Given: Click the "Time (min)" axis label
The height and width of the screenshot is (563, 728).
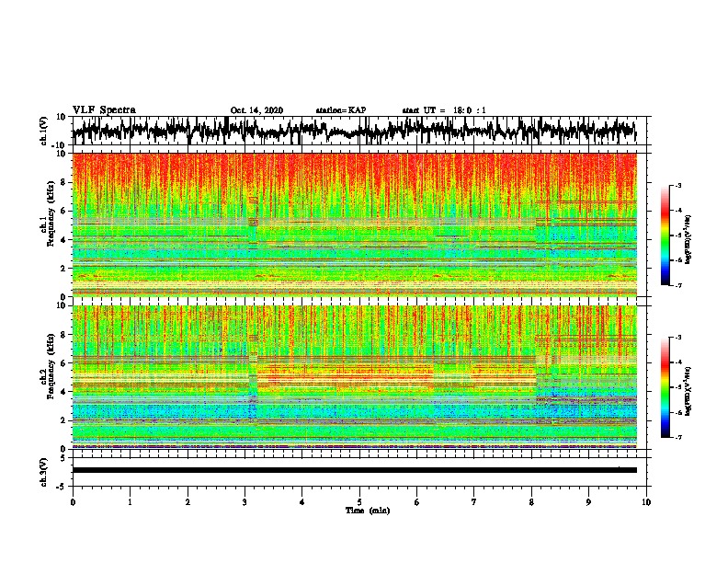Looking at the screenshot, I should tap(368, 511).
